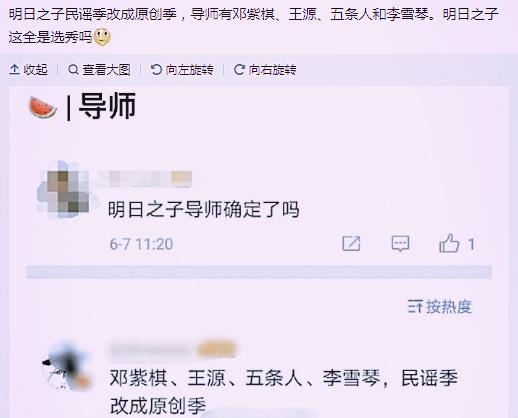Image resolution: width=518 pixels, height=418 pixels.
Task: Like the post with thumbs-up icon
Action: point(449,243)
